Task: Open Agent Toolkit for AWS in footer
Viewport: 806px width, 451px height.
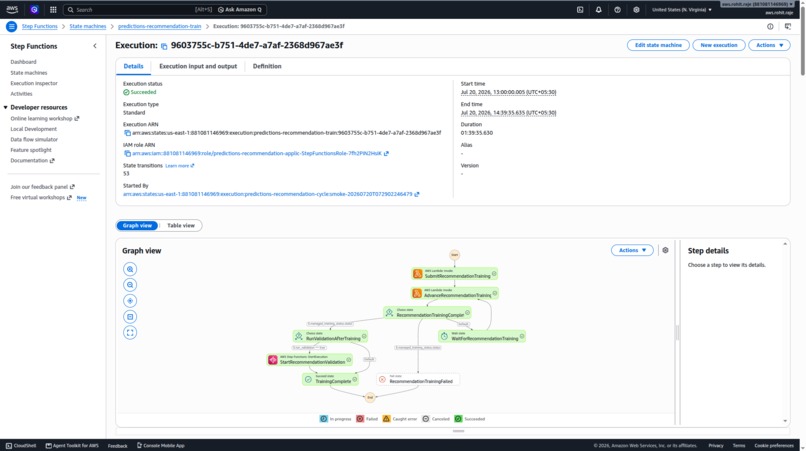Action: (x=72, y=445)
